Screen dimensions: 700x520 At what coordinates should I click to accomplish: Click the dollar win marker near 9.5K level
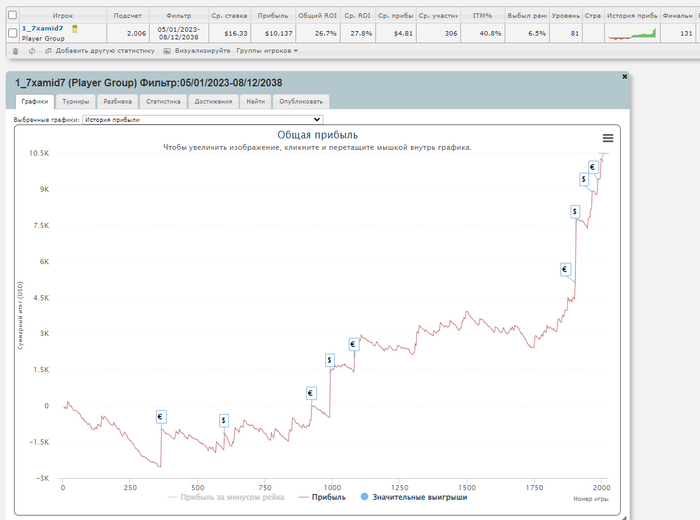(x=583, y=179)
